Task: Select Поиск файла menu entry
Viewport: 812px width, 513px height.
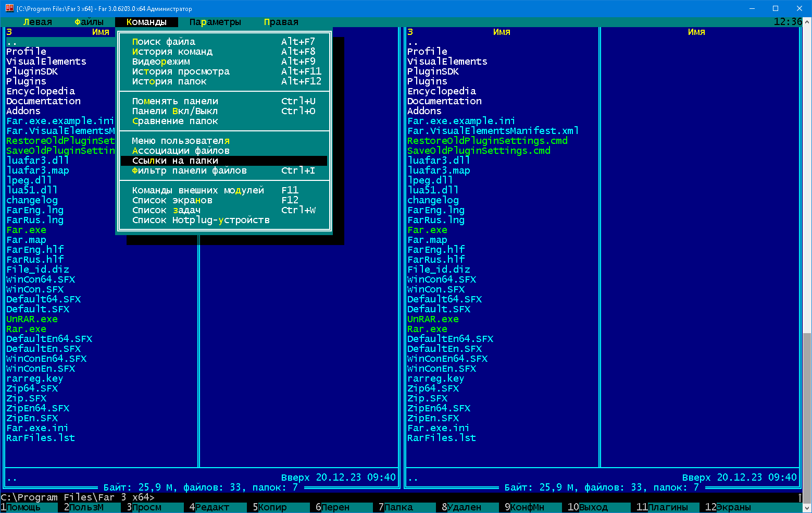Action: (x=224, y=42)
